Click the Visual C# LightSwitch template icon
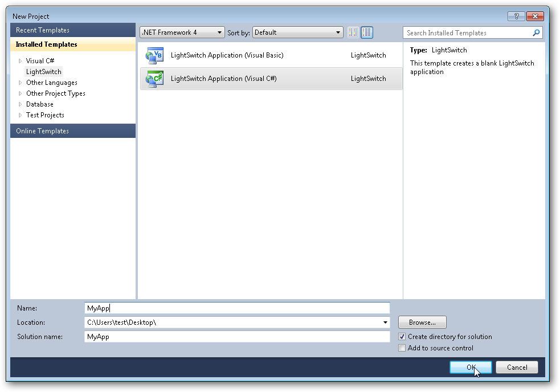This screenshot has width=560, height=392. coord(154,79)
